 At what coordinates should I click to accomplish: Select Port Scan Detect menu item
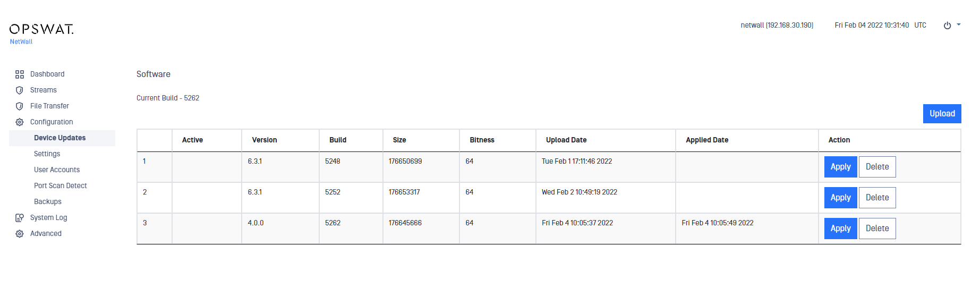point(61,186)
